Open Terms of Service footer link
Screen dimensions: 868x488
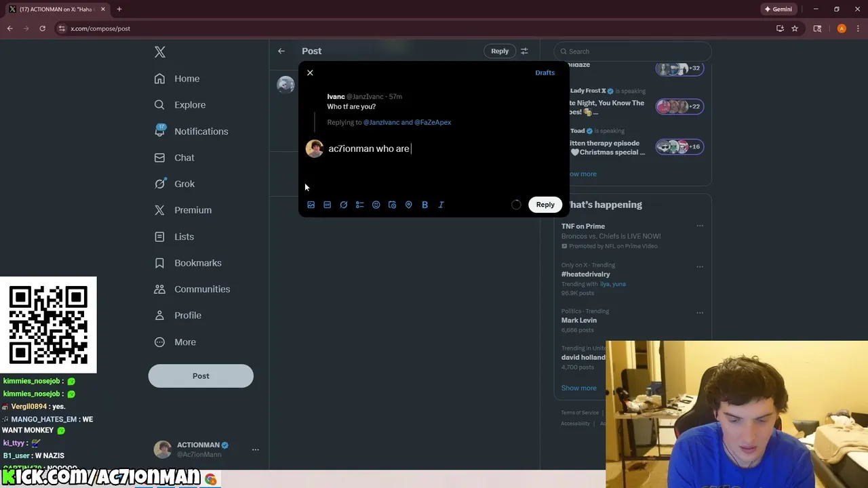[580, 413]
